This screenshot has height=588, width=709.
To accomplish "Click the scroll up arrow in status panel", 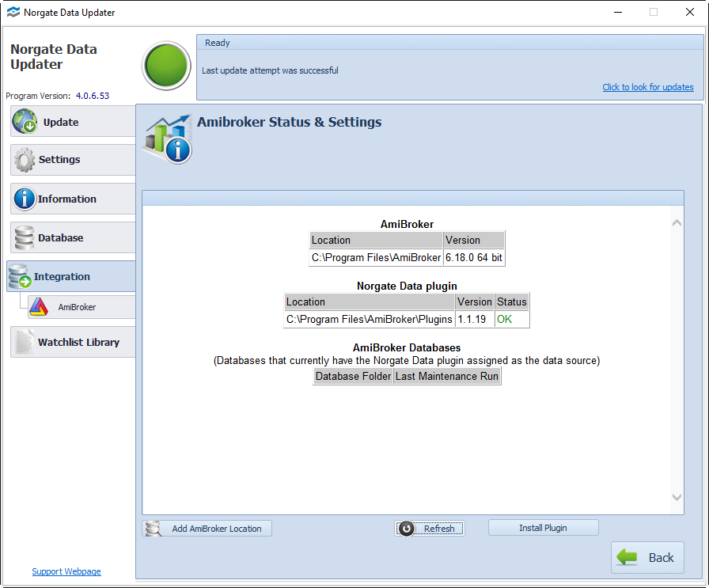I will click(x=677, y=223).
